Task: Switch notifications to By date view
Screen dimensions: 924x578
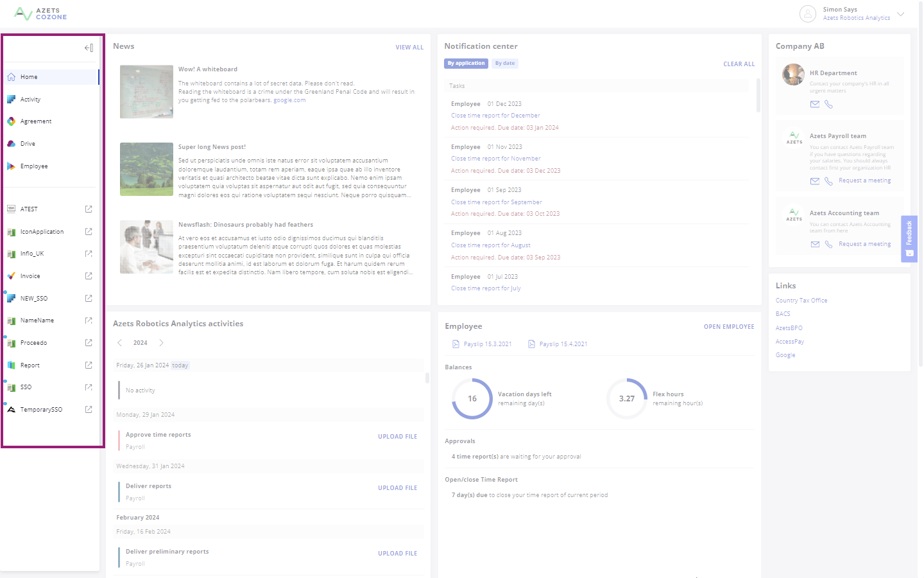Action: [x=504, y=63]
